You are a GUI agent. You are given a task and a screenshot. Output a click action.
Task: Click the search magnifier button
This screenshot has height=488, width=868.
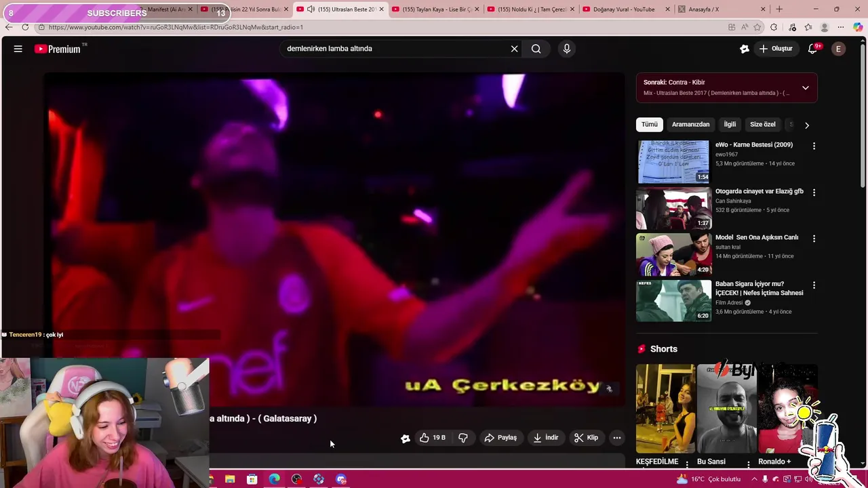536,49
